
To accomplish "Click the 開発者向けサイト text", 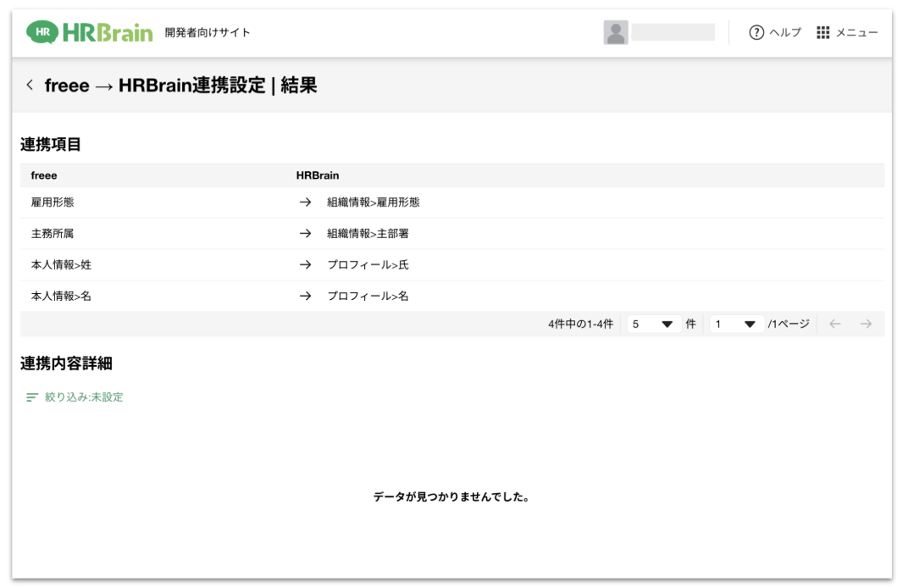I will pos(208,33).
